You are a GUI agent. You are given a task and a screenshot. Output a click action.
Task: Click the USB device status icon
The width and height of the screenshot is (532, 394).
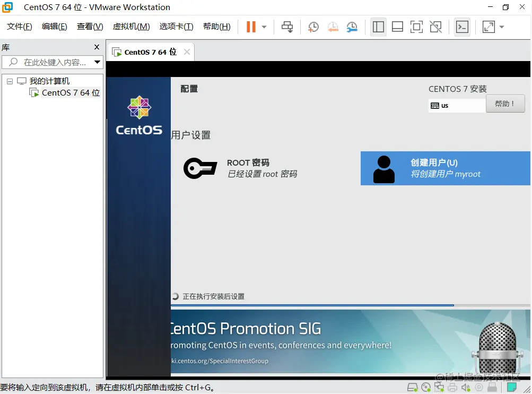(x=492, y=387)
